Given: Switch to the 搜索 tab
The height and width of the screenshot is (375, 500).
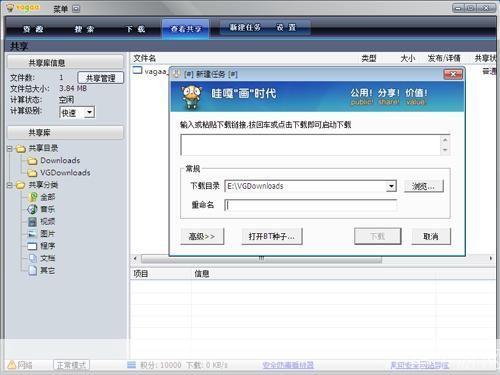Looking at the screenshot, I should click(x=84, y=29).
